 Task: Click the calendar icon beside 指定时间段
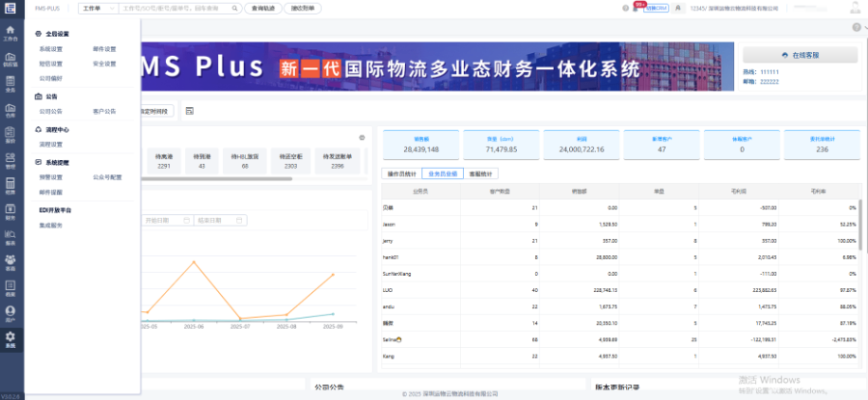[189, 111]
